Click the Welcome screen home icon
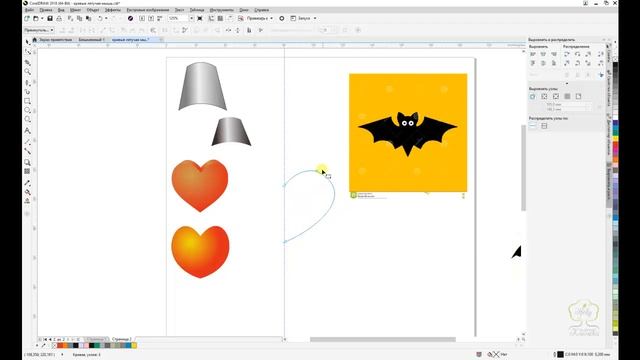Viewport: 640px width, 360px height. point(35,40)
